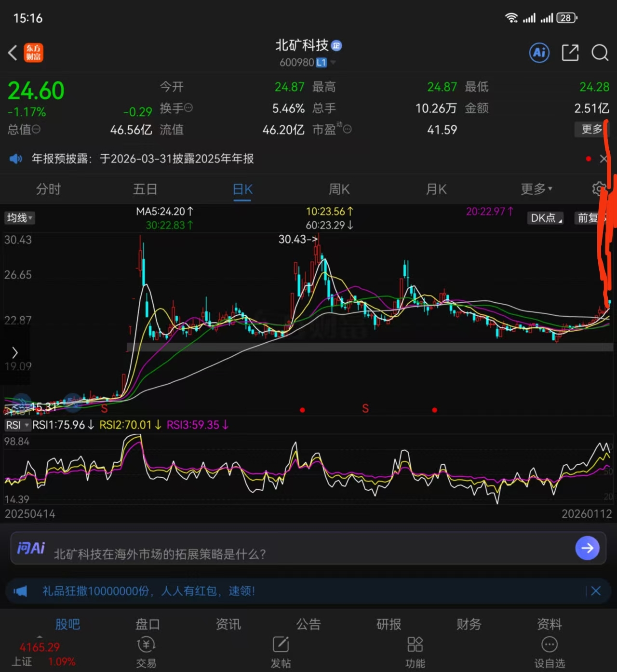Tap the 北矿科技 stock title
The width and height of the screenshot is (617, 672).
302,45
